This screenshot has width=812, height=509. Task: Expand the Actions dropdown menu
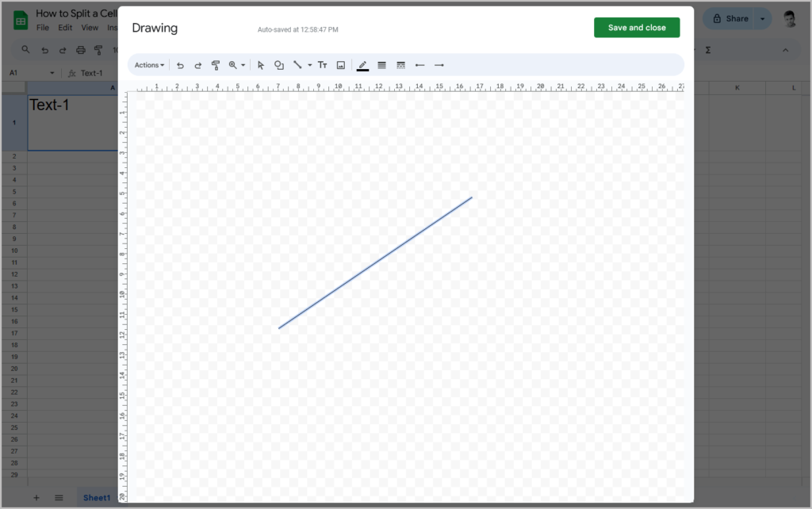coord(149,65)
